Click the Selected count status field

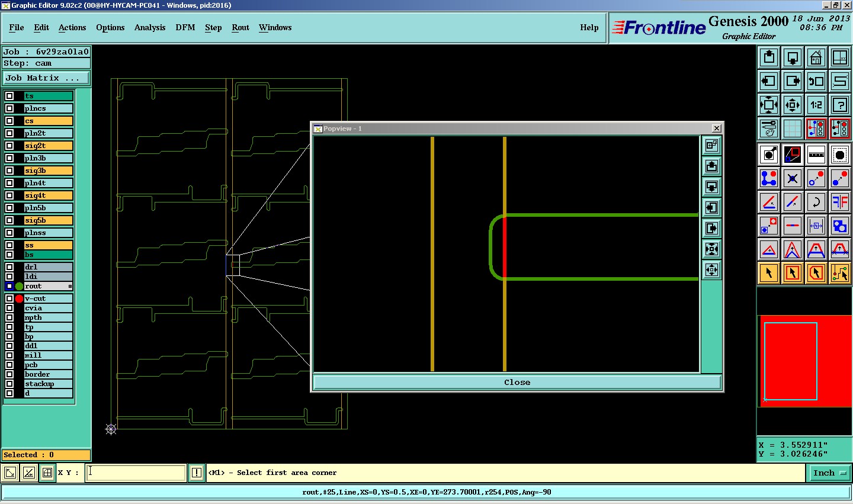point(46,455)
